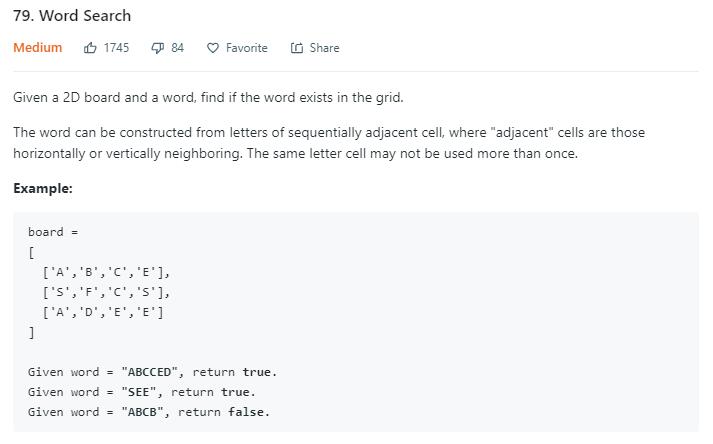The image size is (713, 444).
Task: Click the 79. Word Search title
Action: point(72,16)
